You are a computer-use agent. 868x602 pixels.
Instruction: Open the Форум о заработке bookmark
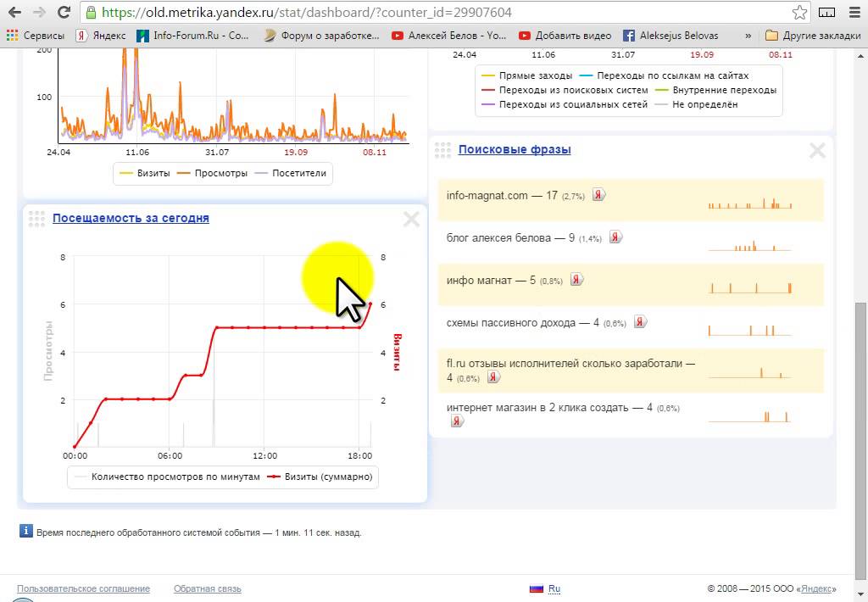click(x=321, y=36)
